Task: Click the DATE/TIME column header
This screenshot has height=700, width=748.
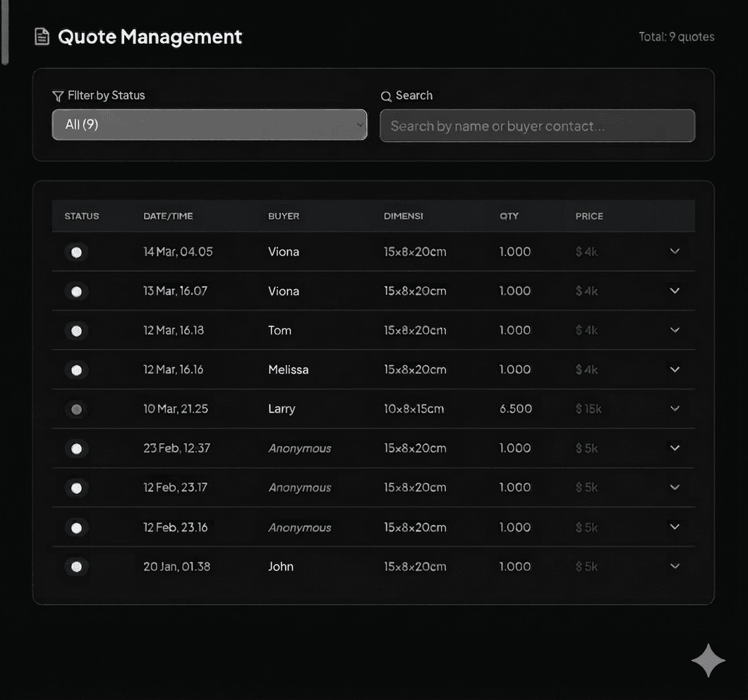Action: 168,216
